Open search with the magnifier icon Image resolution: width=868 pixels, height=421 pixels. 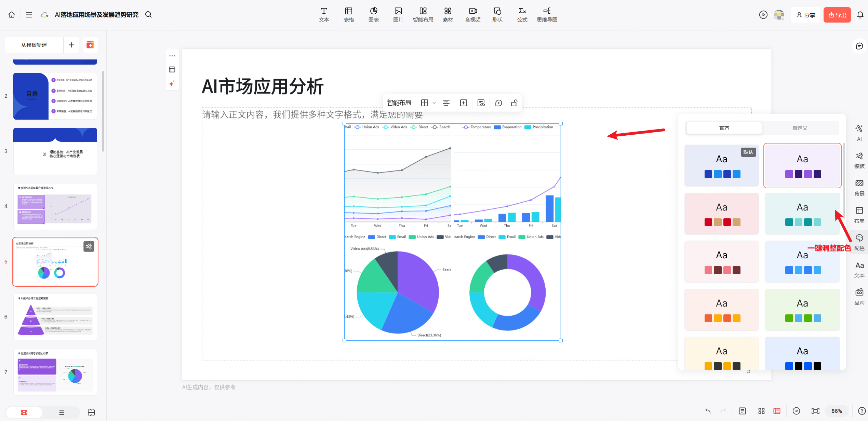(148, 15)
